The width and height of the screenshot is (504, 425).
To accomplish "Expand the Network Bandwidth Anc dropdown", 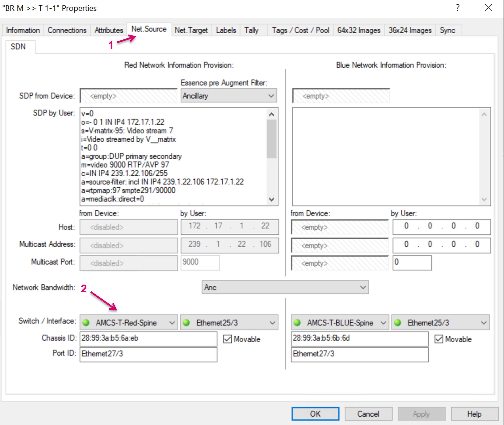I will [x=285, y=287].
